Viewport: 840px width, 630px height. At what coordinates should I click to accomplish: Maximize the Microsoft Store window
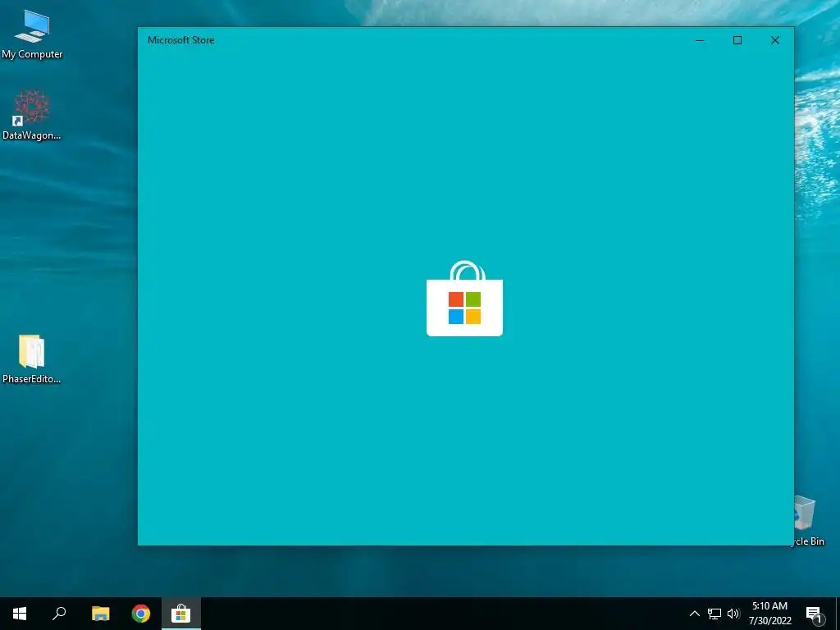pyautogui.click(x=737, y=40)
